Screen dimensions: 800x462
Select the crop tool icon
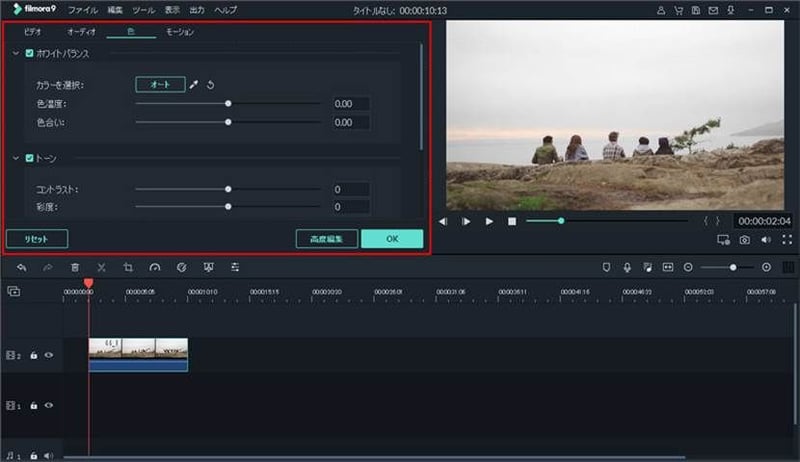point(128,268)
